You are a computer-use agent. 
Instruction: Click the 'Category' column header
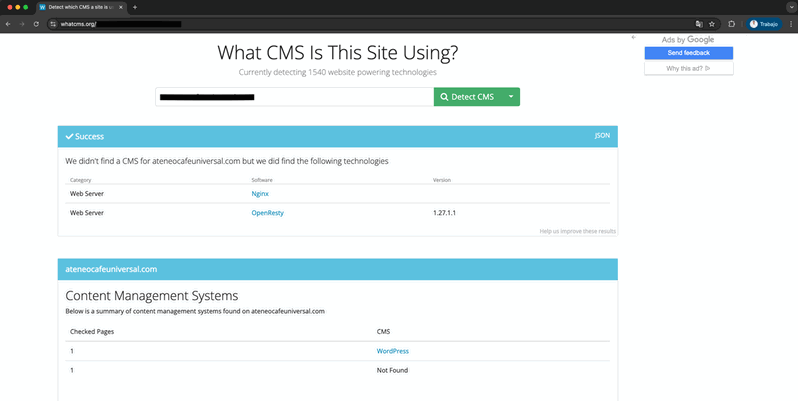pos(80,180)
